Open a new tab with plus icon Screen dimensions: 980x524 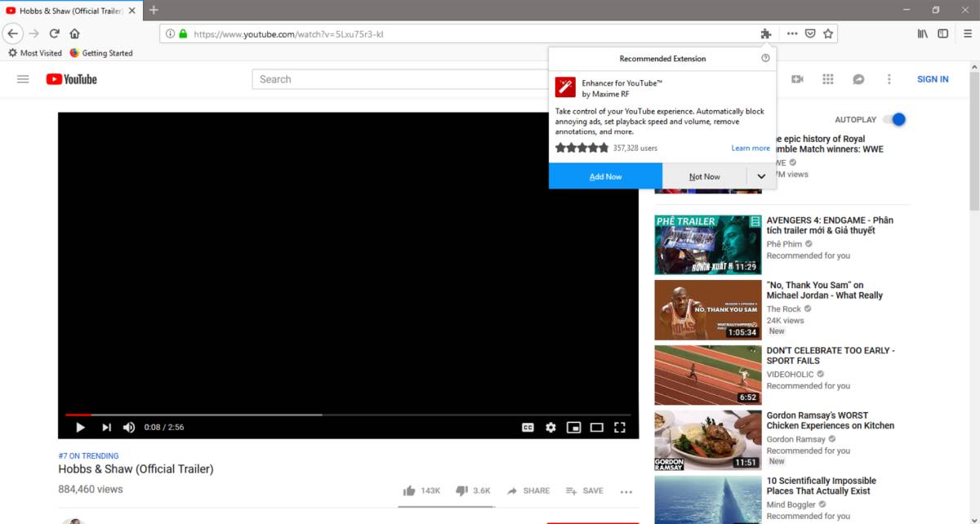point(154,10)
